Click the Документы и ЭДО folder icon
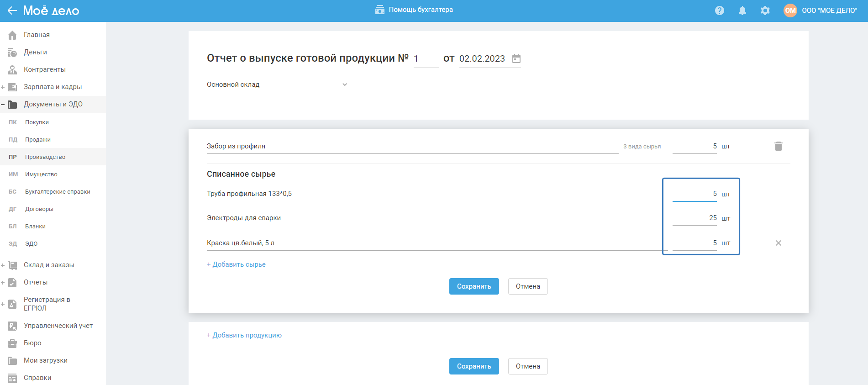This screenshot has height=385, width=868. (12, 104)
